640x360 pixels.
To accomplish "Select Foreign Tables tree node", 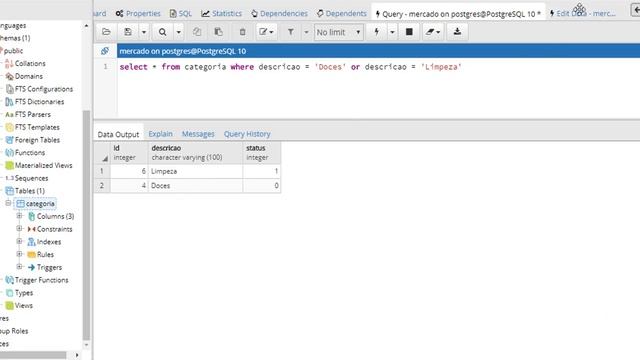I will 37,140.
